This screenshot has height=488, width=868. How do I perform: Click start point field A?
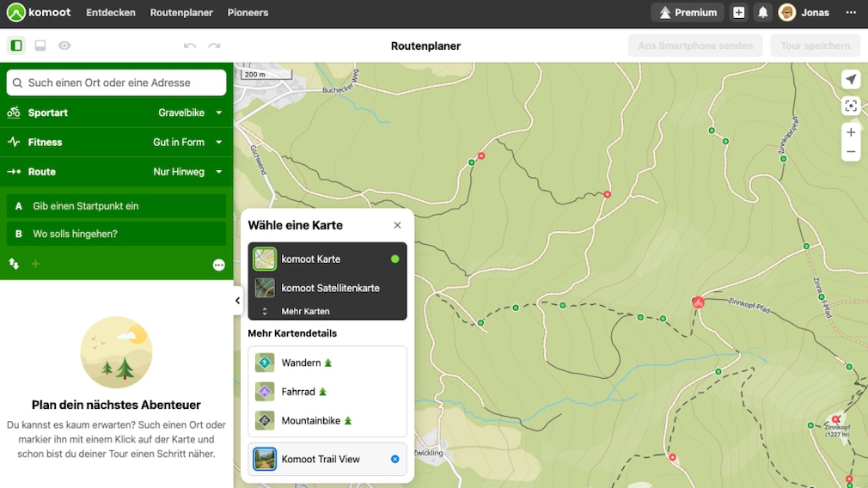click(116, 206)
